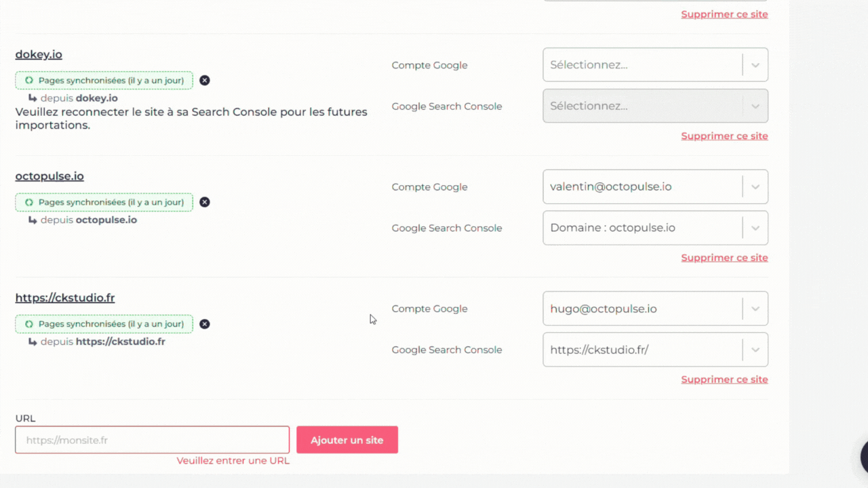Open disabled dokey.io Google Search Console dropdown
This screenshot has width=868, height=488.
coord(655,106)
